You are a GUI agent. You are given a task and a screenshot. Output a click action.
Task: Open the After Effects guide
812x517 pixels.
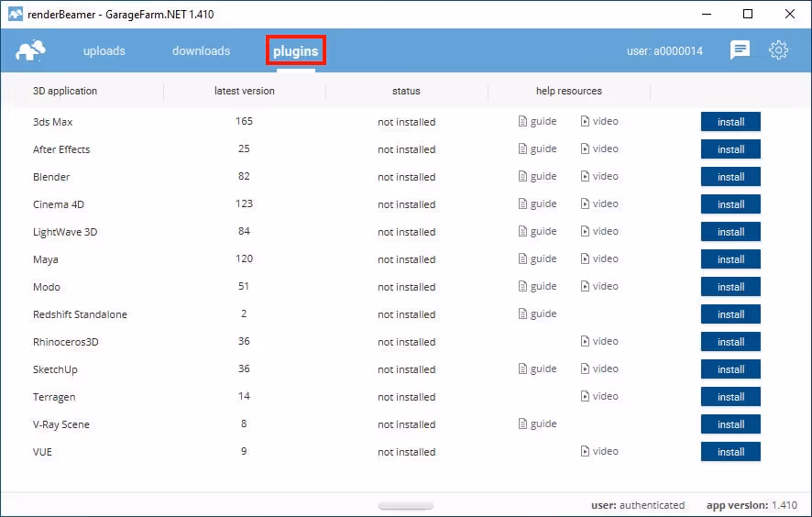(538, 148)
